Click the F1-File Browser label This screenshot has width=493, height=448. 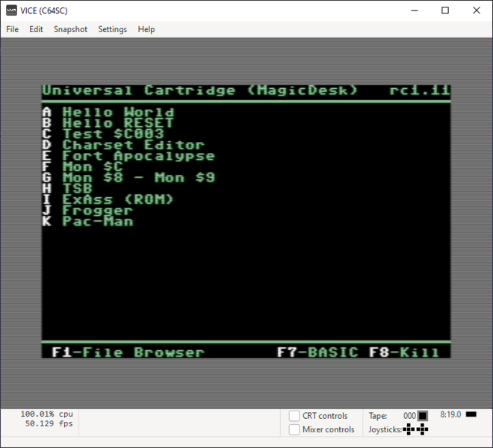click(x=128, y=352)
